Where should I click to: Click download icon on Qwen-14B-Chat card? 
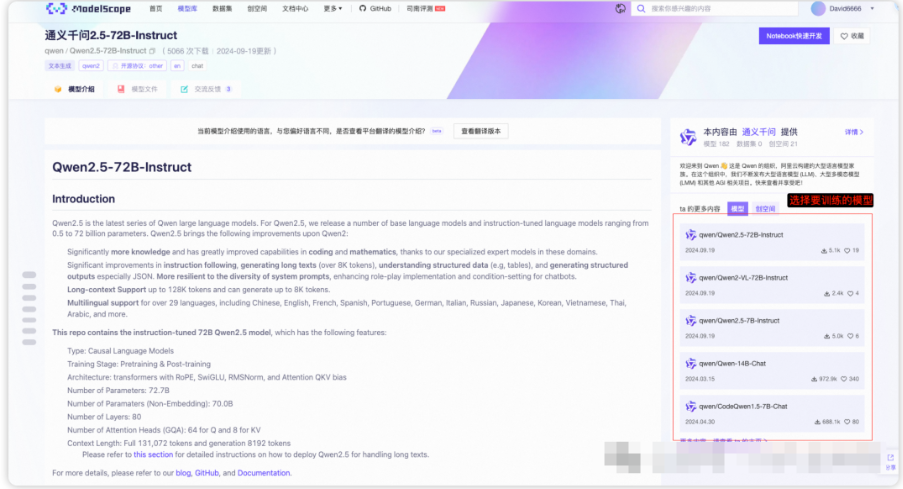coord(814,379)
